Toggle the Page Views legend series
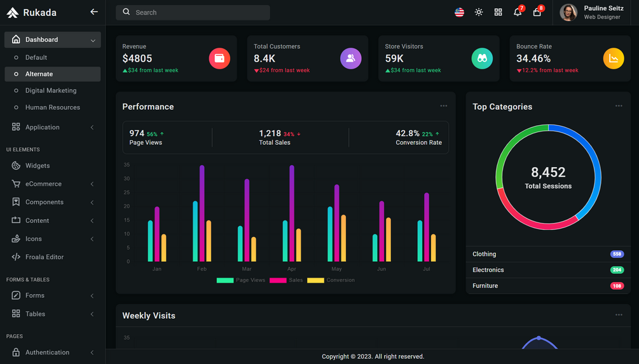The width and height of the screenshot is (639, 364). [x=241, y=280]
